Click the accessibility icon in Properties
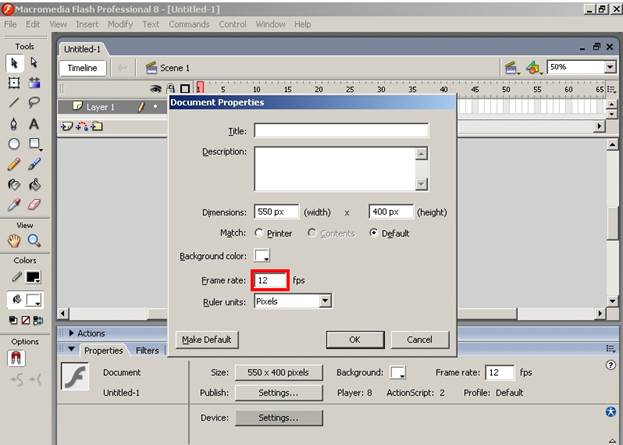The image size is (623, 445). click(611, 412)
